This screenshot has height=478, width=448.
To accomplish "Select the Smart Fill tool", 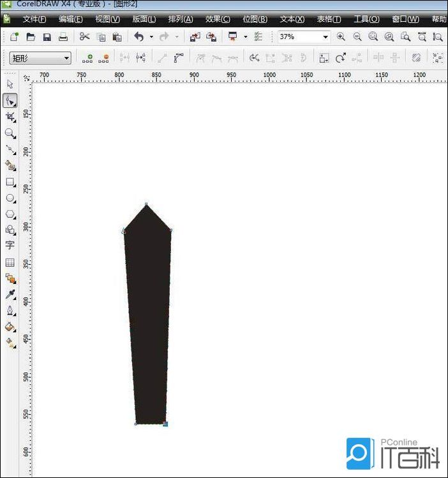I will point(10,165).
